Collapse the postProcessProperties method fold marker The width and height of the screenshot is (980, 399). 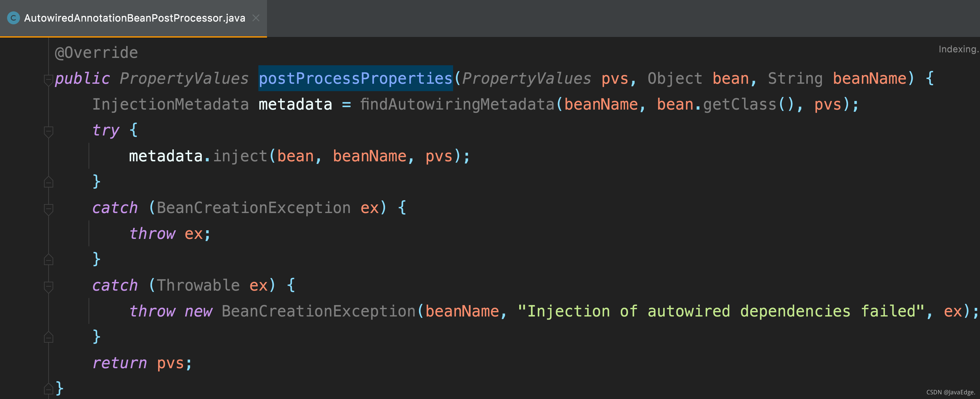pyautogui.click(x=48, y=79)
